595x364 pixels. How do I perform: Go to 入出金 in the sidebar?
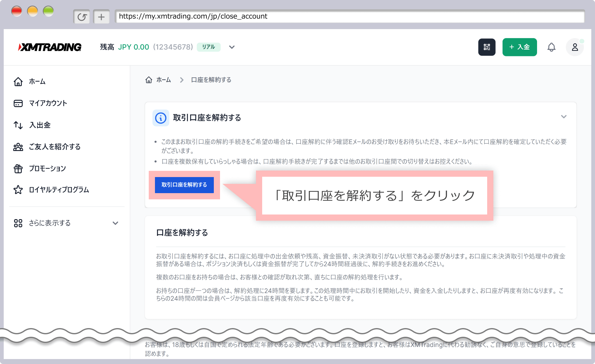(x=40, y=125)
